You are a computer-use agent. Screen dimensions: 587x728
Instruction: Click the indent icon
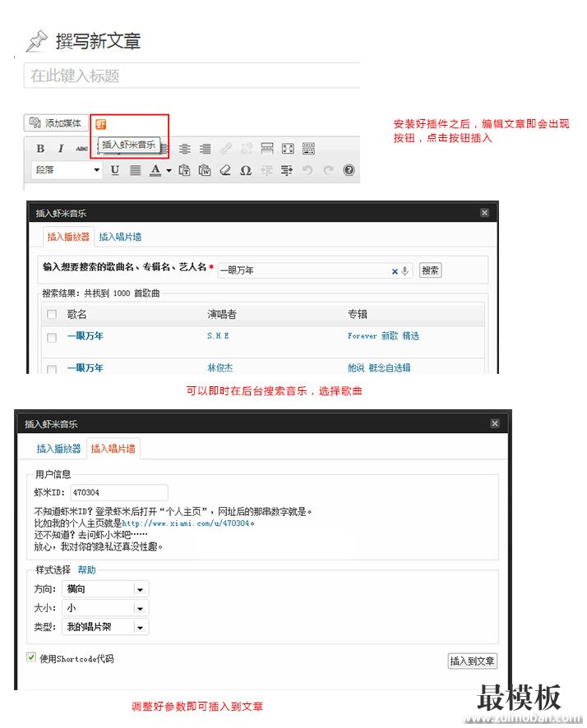[x=287, y=170]
